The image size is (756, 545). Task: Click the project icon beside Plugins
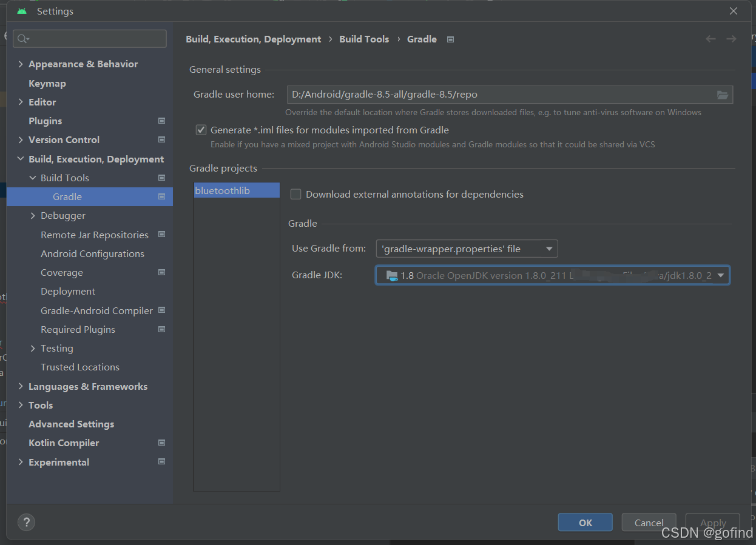(x=161, y=121)
